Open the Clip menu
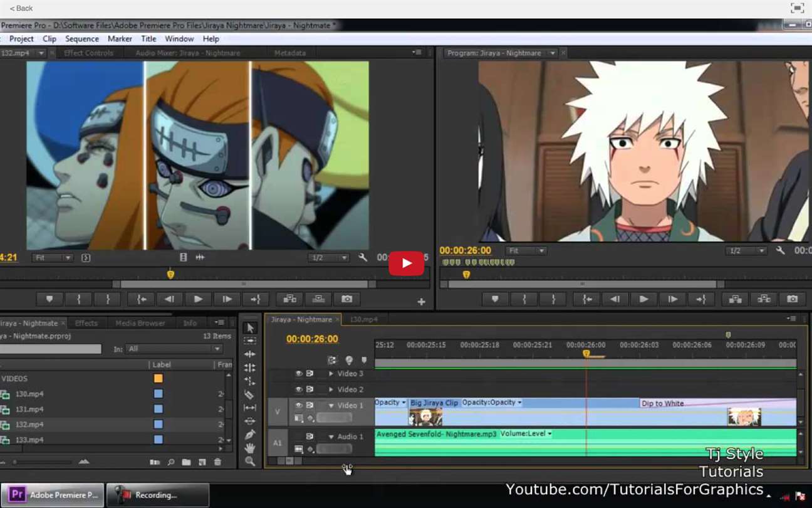The width and height of the screenshot is (812, 508). [x=49, y=38]
